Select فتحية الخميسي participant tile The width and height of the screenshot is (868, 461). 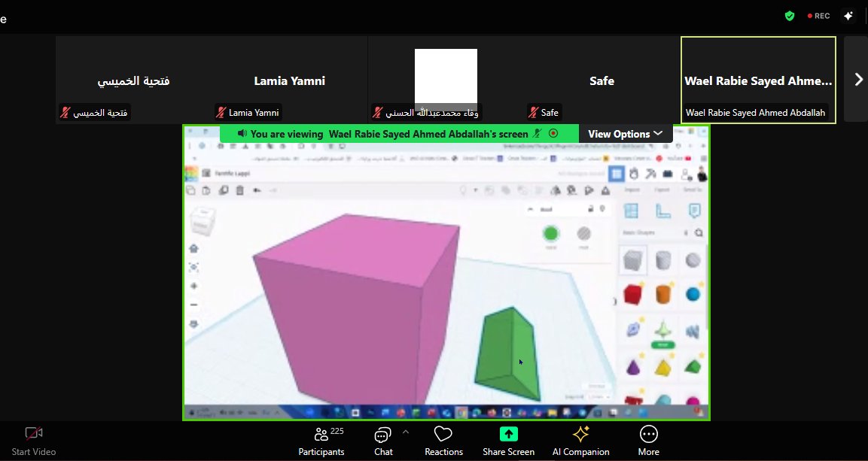(133, 80)
